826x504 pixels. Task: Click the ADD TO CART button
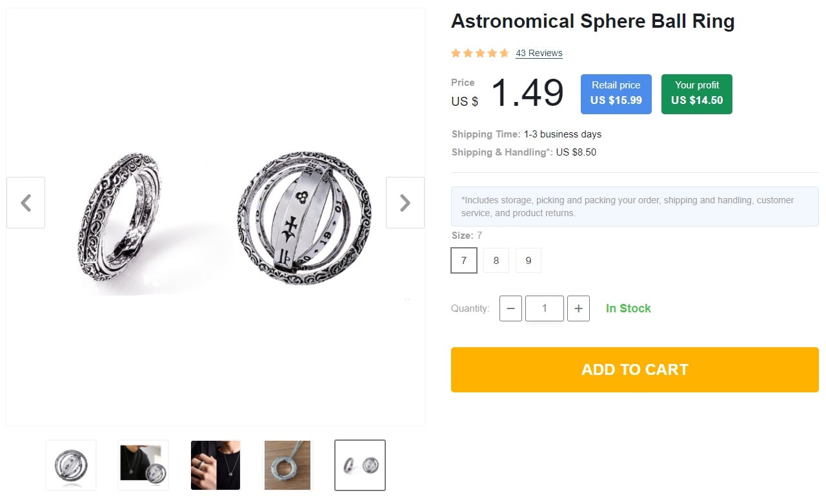pos(634,369)
